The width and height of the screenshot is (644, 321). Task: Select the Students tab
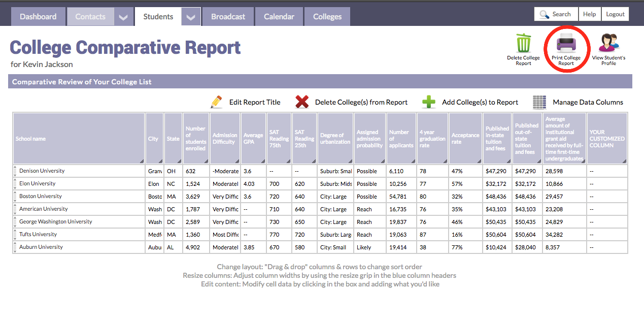pyautogui.click(x=158, y=17)
